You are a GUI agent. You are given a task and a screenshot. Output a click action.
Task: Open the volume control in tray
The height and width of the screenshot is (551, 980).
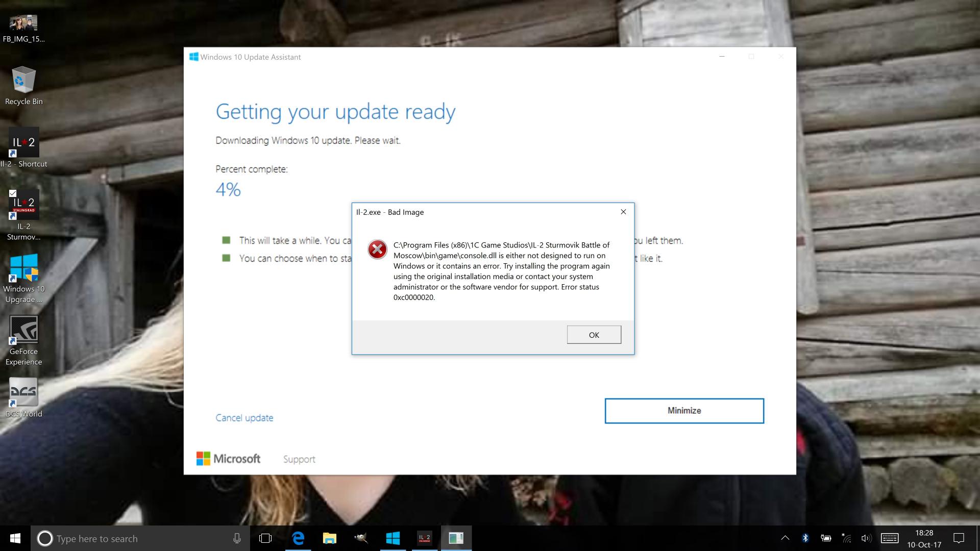[x=866, y=538]
